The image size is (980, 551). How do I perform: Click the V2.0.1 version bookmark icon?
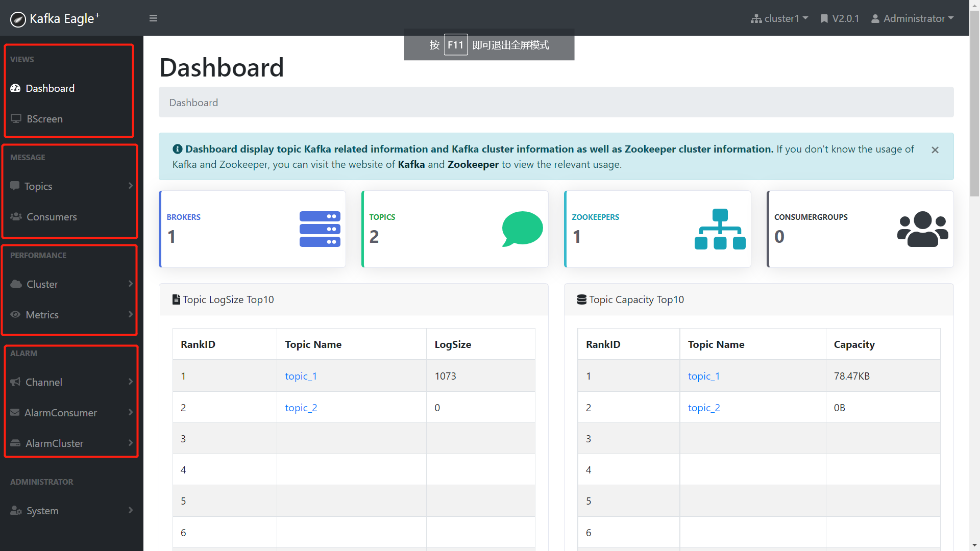point(824,18)
